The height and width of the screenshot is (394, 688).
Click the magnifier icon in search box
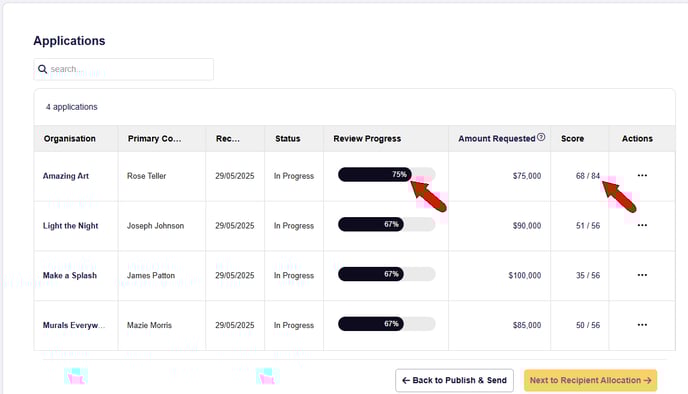pyautogui.click(x=43, y=69)
